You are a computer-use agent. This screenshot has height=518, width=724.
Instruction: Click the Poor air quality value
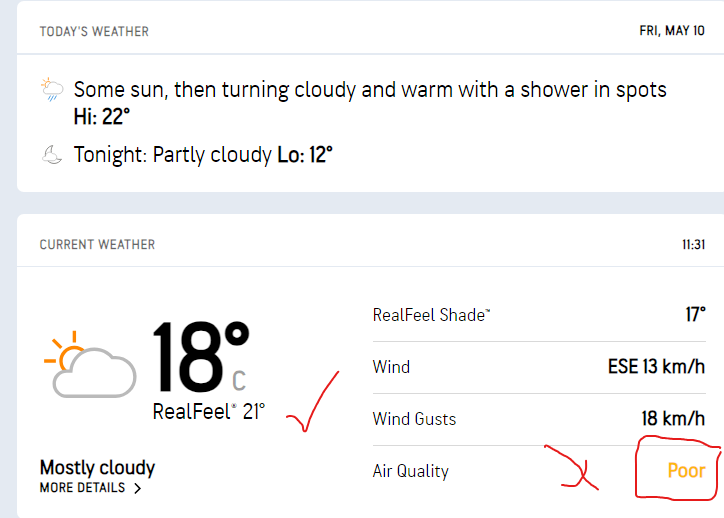[x=686, y=470]
